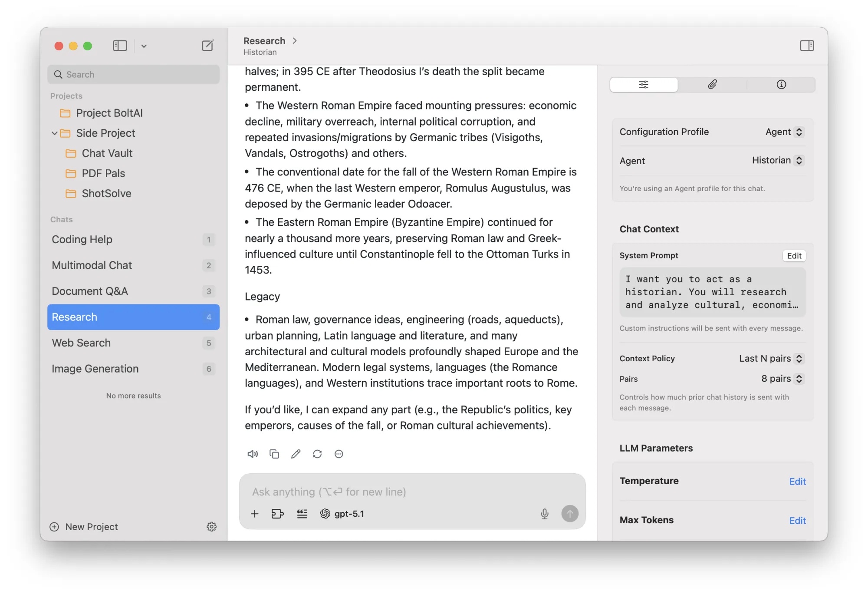Open ShotSolve folder
Screen dimensions: 868x594
[98, 194]
